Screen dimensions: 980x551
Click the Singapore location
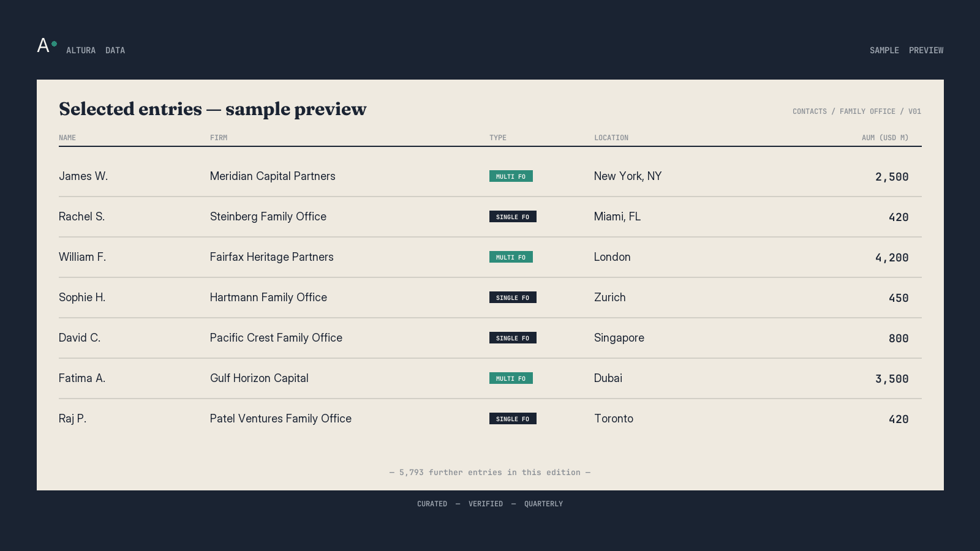(x=619, y=338)
